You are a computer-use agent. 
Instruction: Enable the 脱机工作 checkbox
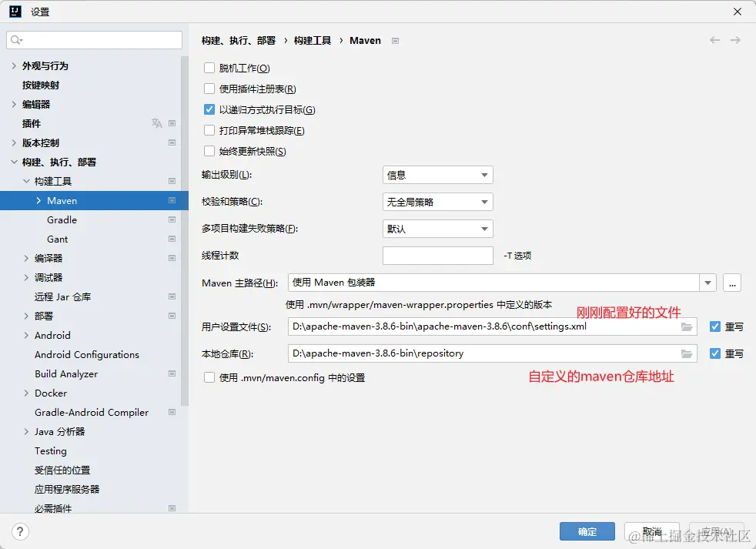pos(209,68)
